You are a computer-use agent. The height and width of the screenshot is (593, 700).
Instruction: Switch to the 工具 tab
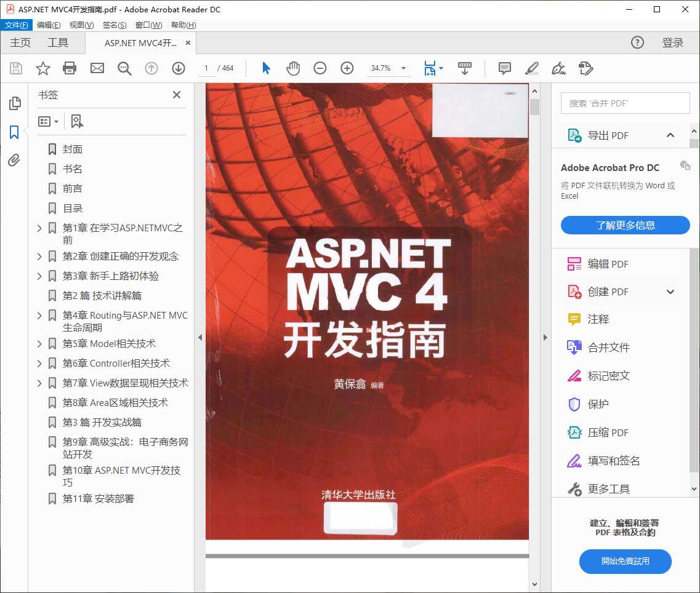(58, 43)
